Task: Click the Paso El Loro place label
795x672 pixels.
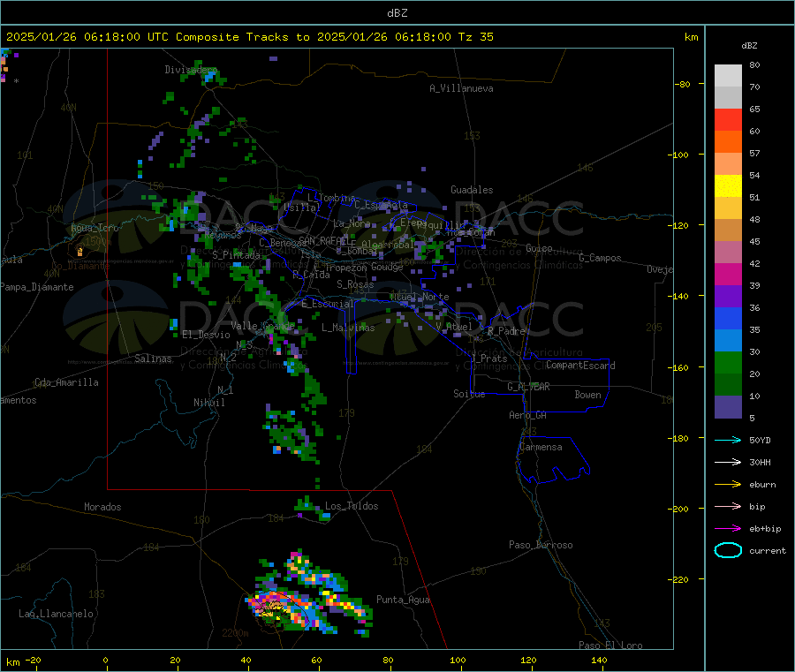Action: [x=610, y=646]
